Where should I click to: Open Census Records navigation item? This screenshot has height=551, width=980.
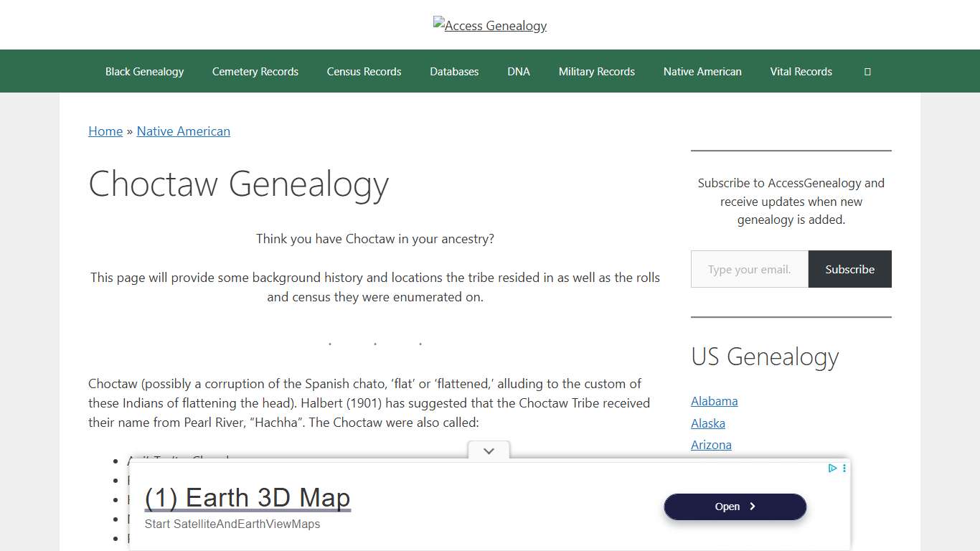(x=364, y=71)
